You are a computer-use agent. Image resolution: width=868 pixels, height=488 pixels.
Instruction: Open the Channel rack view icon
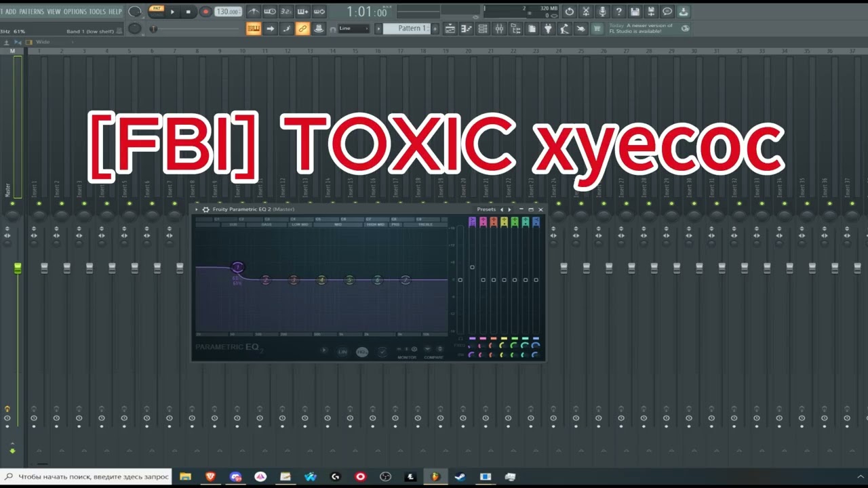tap(483, 28)
